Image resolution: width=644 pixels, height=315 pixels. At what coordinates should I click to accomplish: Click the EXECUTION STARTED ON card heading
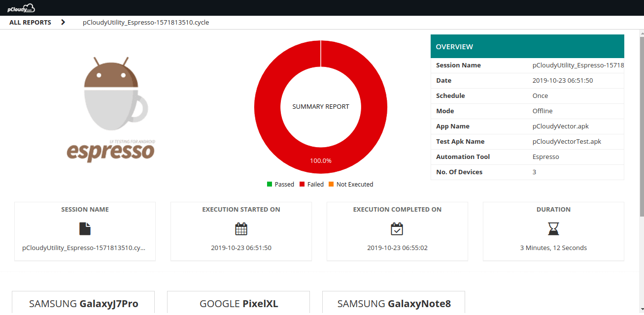tap(241, 210)
